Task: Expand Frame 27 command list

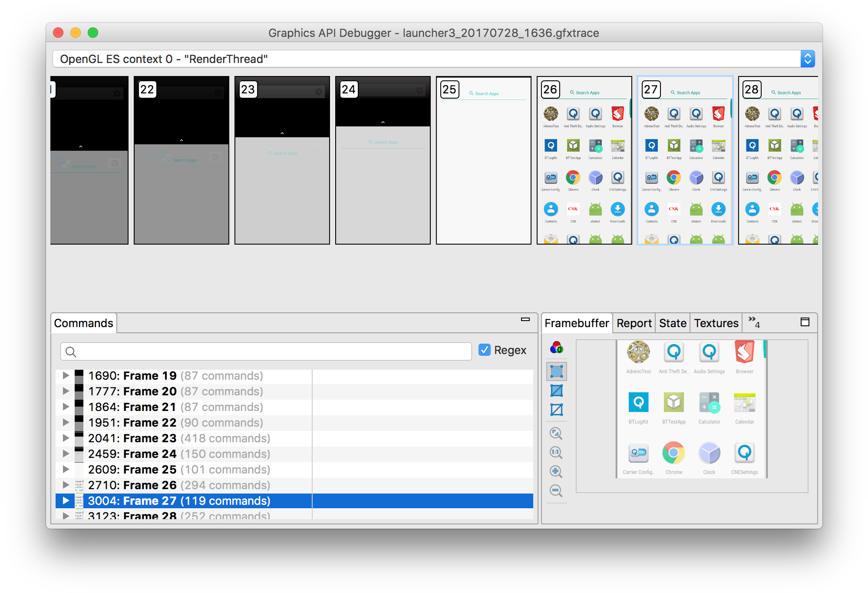Action: pyautogui.click(x=66, y=500)
